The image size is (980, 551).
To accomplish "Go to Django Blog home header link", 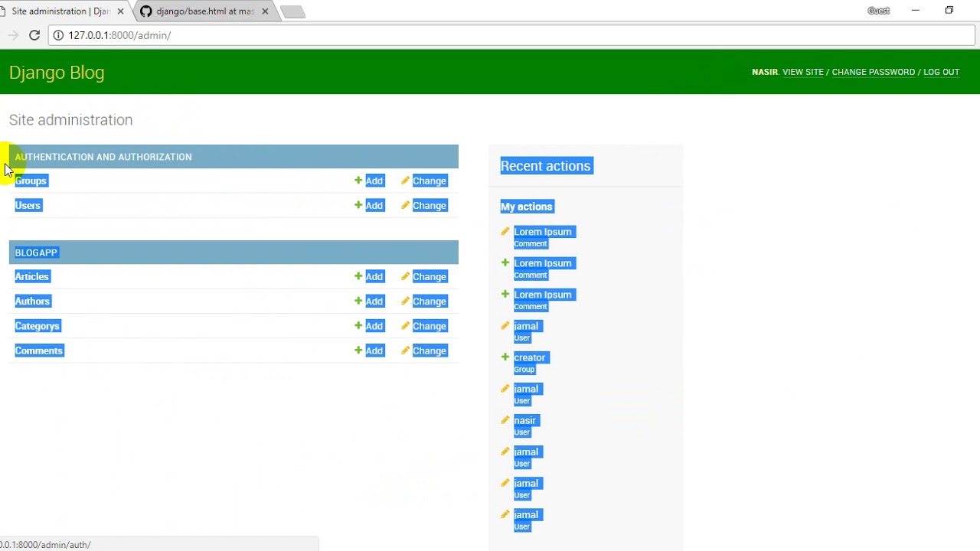I will coord(57,73).
